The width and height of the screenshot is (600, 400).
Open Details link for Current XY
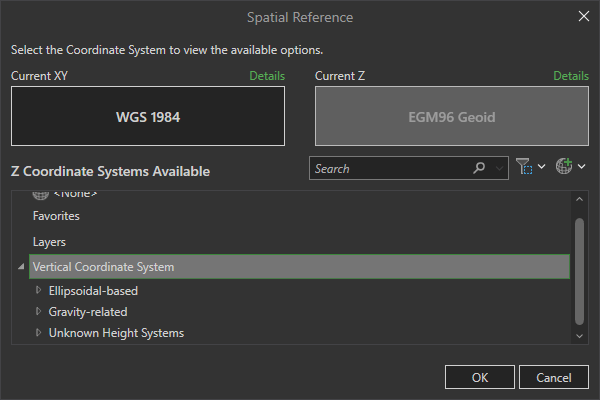point(267,76)
